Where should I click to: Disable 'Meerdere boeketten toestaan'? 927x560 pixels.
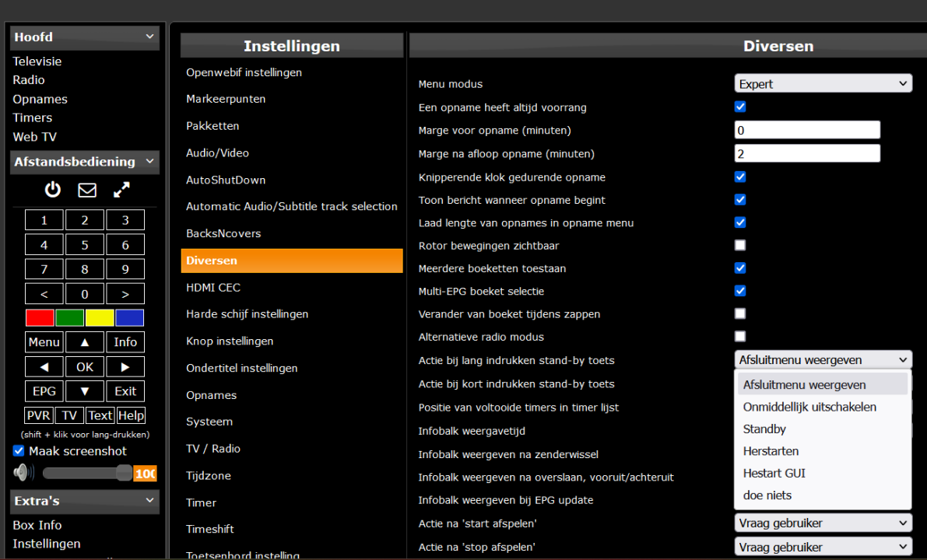739,268
